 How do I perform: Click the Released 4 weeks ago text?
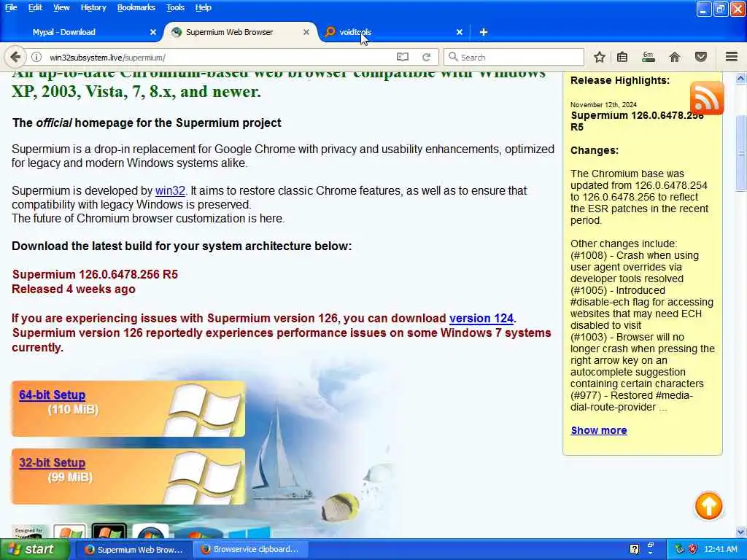click(74, 289)
